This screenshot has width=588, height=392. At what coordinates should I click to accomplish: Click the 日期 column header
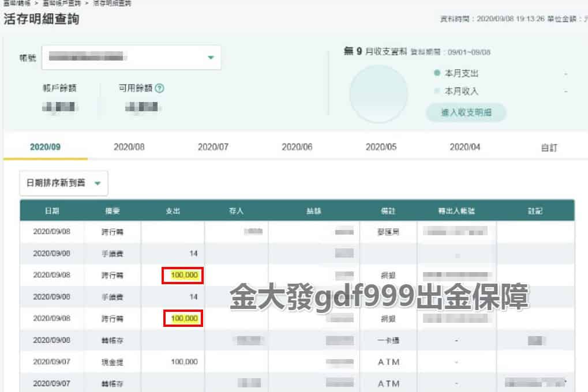(52, 211)
